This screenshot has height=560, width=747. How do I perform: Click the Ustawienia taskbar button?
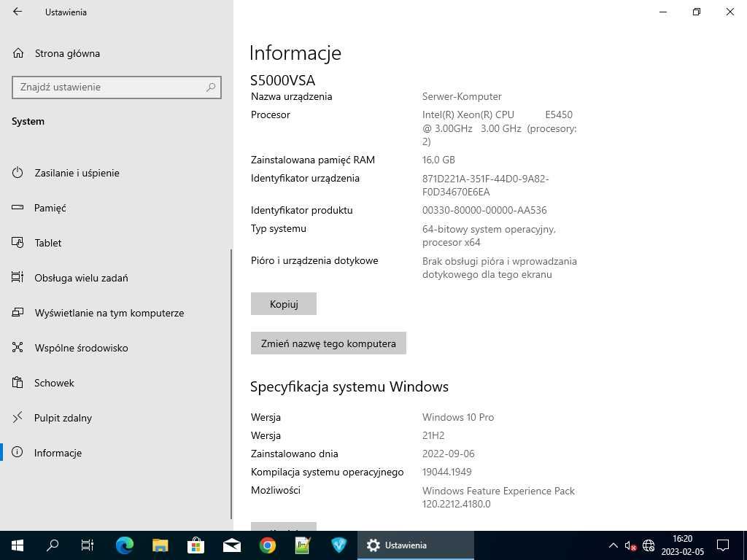(415, 545)
